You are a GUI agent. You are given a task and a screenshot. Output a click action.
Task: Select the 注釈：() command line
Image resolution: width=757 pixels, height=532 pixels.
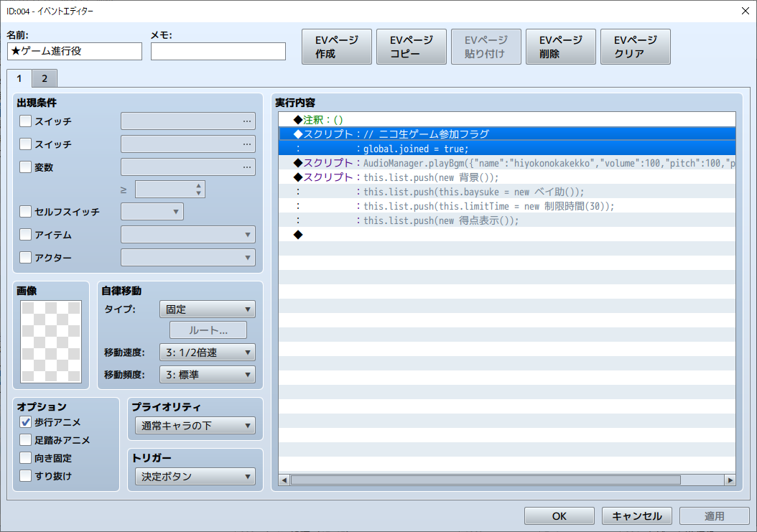click(507, 120)
